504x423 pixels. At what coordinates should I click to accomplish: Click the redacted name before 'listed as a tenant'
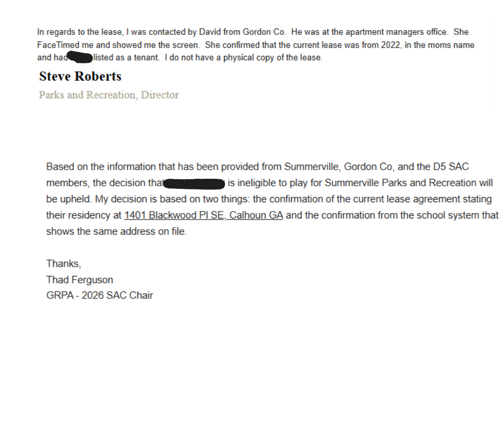80,57
